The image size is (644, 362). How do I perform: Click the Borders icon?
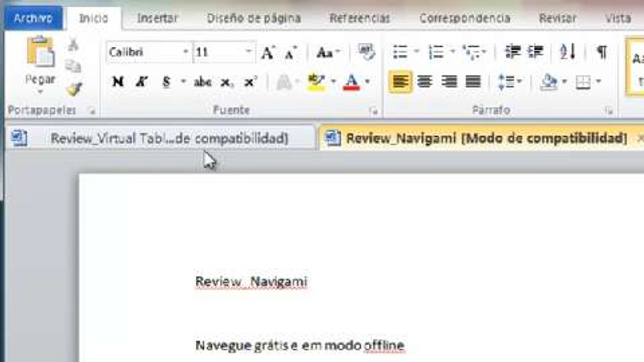point(583,81)
